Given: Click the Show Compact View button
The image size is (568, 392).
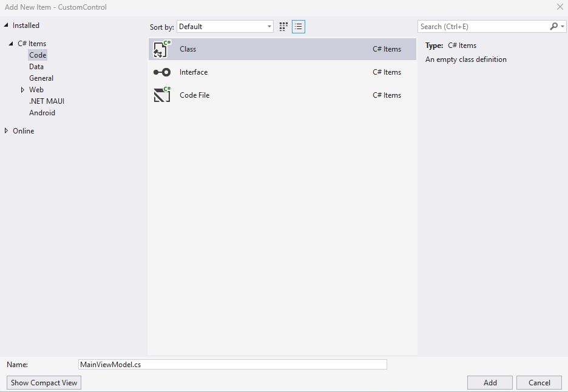Looking at the screenshot, I should click(43, 382).
